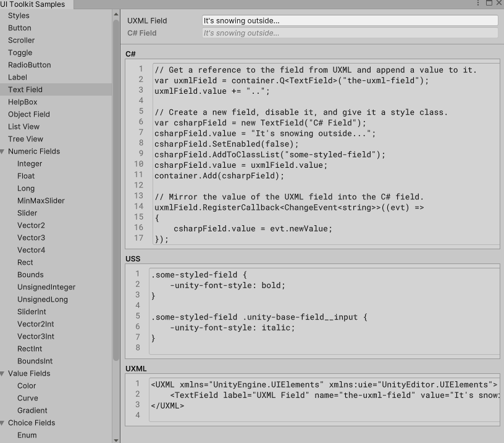The image size is (504, 443).
Task: Click the </UXML> closing tag line
Action: coord(167,406)
